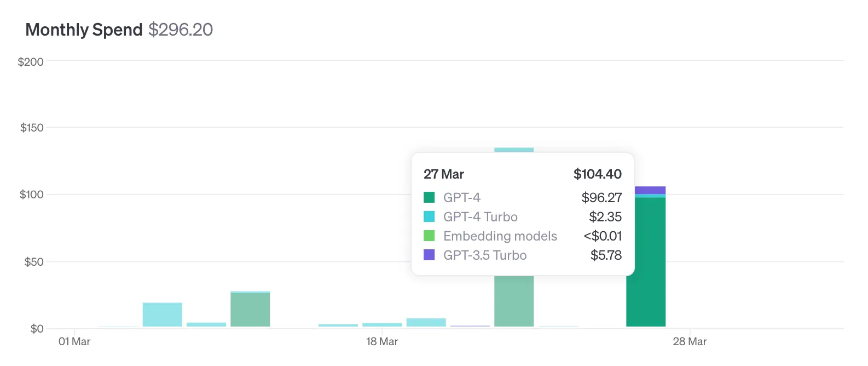Click the '$5.78' GPT-3.5 Turbo amount
868x366 pixels.
(x=606, y=255)
